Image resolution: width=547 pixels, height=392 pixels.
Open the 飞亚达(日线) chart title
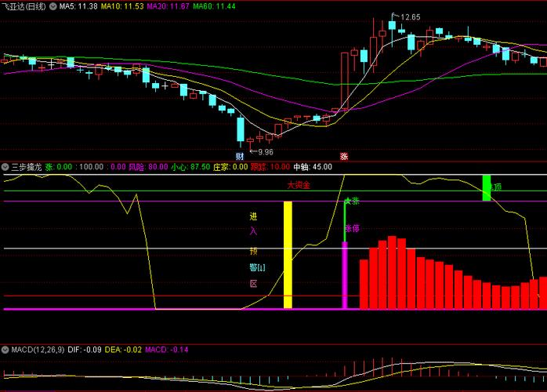(x=24, y=6)
